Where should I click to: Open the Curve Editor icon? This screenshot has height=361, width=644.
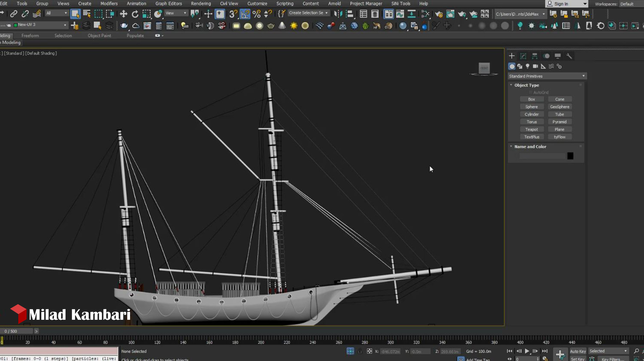click(400, 14)
